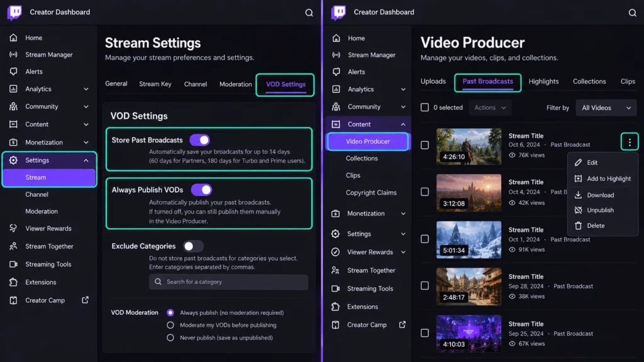Click the Twitch logo in right dashboard
The width and height of the screenshot is (644, 362).
pyautogui.click(x=338, y=13)
